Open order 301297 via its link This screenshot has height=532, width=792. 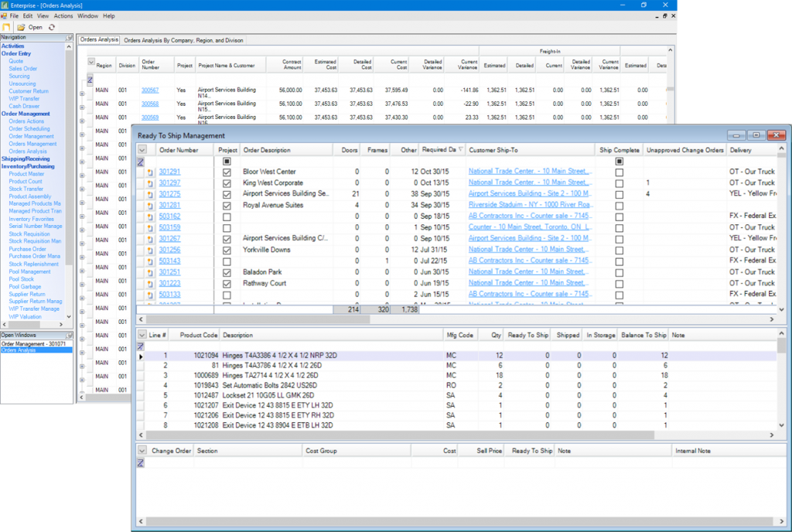tap(170, 184)
